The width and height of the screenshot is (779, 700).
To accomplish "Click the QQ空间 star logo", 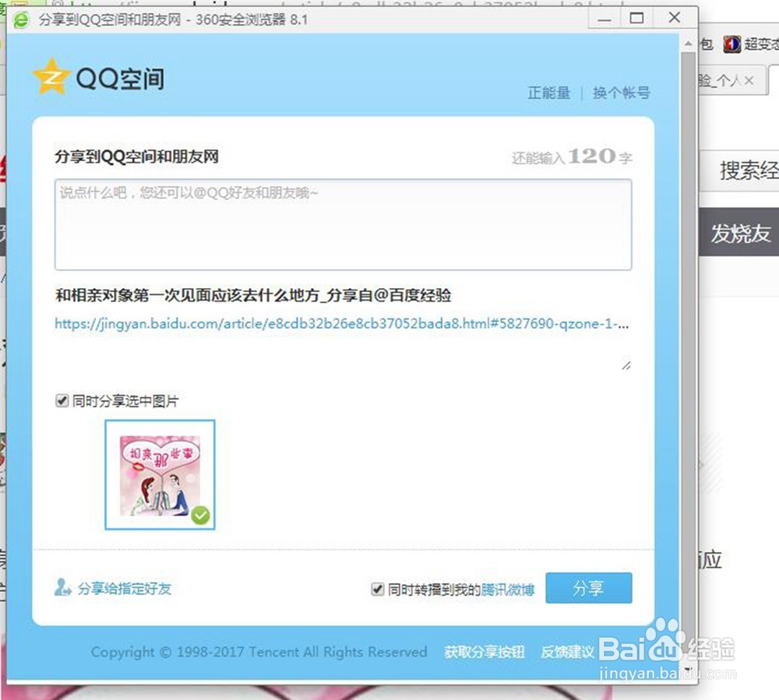I will 51,76.
